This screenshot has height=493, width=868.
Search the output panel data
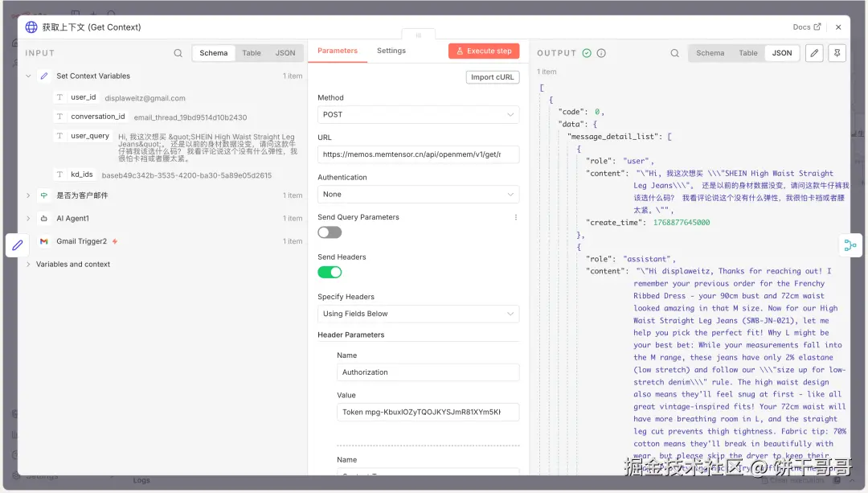tap(674, 53)
